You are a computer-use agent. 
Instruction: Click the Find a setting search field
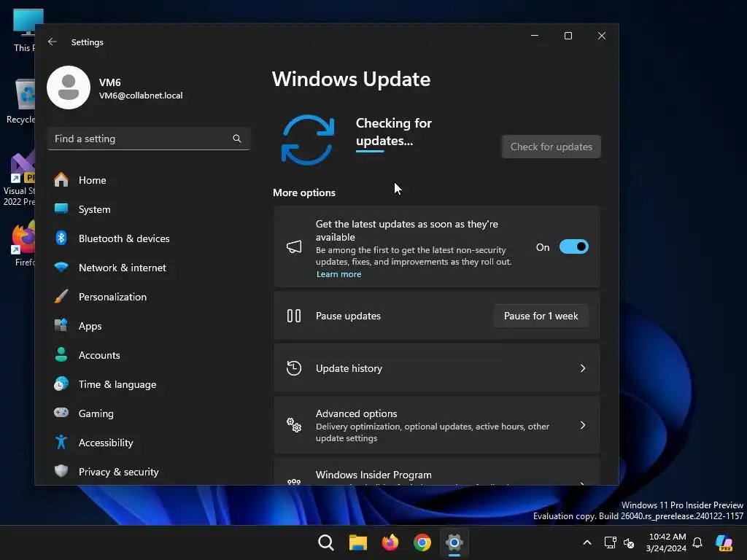(x=149, y=139)
